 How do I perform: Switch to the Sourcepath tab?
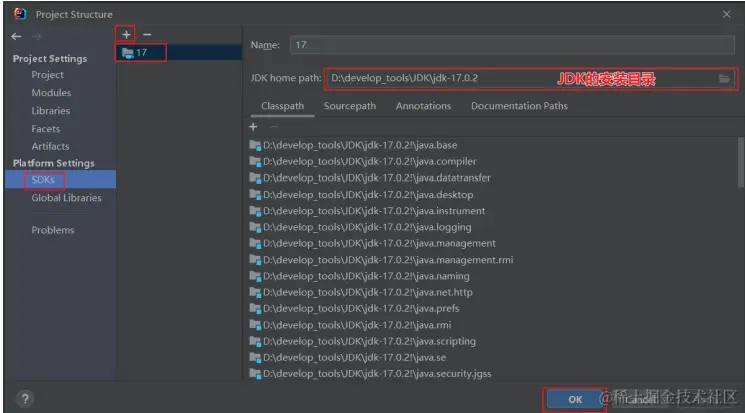click(x=350, y=106)
